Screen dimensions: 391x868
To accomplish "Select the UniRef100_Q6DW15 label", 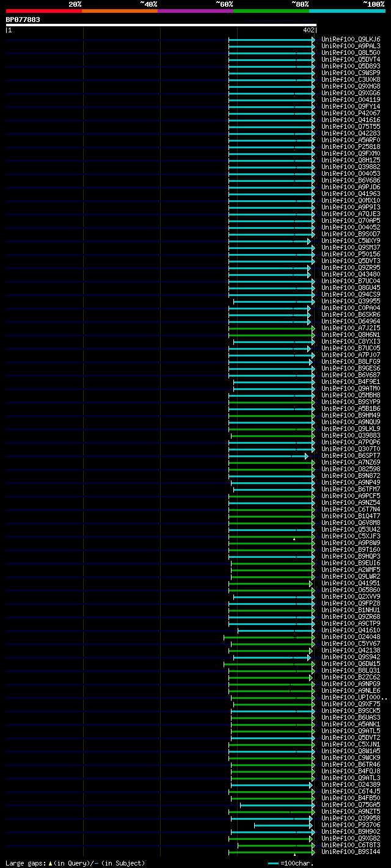I will point(351,664).
